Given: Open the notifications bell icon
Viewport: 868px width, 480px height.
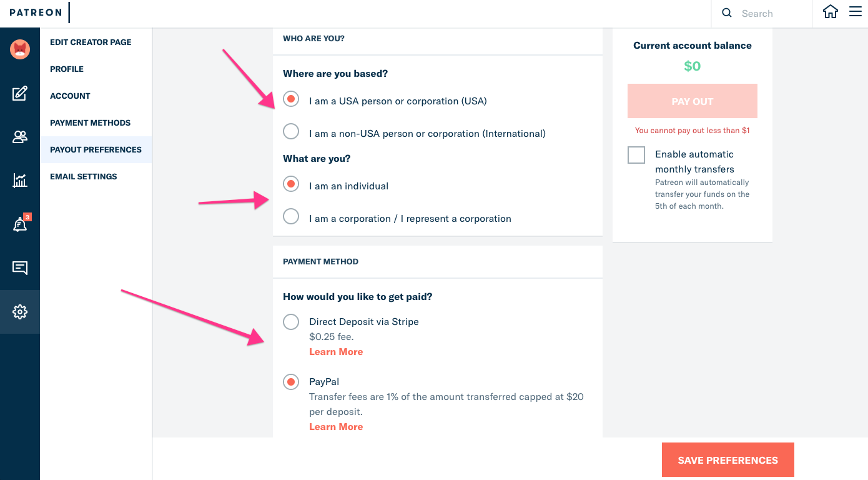Looking at the screenshot, I should [x=20, y=225].
